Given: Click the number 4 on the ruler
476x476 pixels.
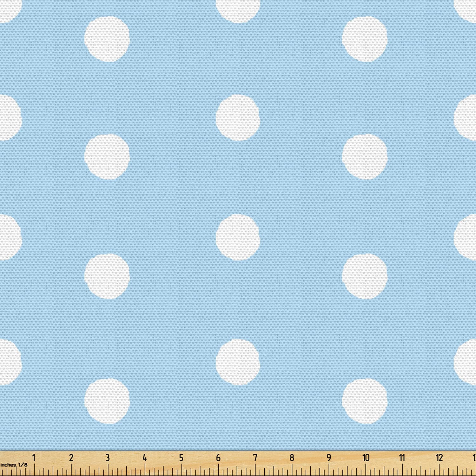Looking at the screenshot, I should 145,458.
